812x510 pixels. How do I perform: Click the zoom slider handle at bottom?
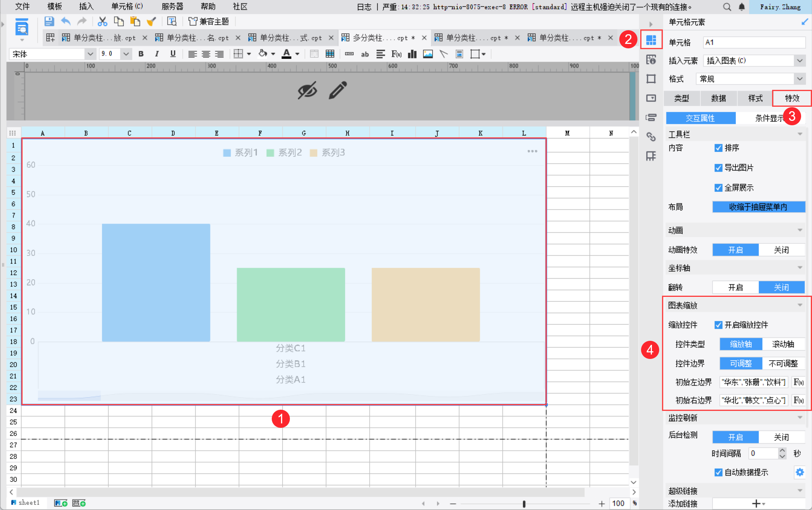click(x=524, y=504)
